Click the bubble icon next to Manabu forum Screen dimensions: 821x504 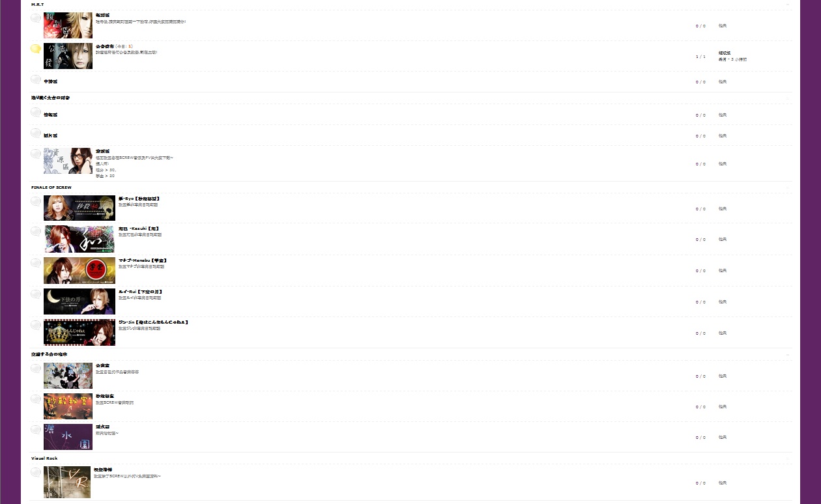point(36,262)
